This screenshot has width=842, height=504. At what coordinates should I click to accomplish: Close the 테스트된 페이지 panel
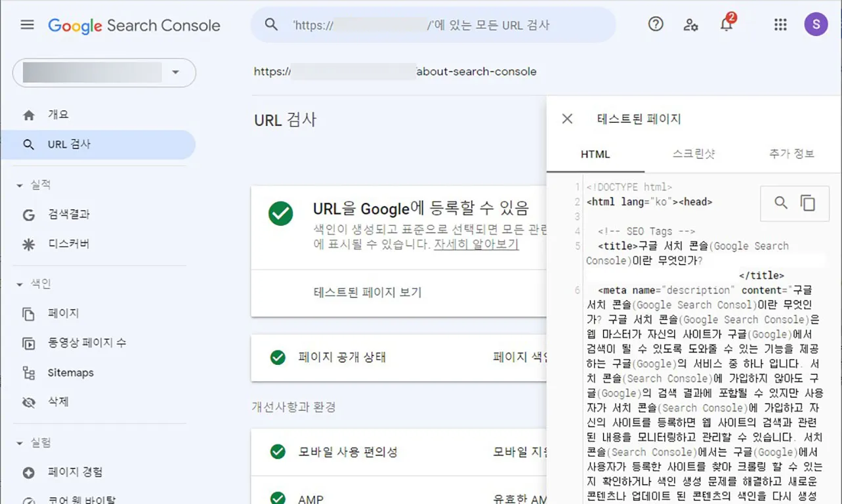(x=568, y=119)
